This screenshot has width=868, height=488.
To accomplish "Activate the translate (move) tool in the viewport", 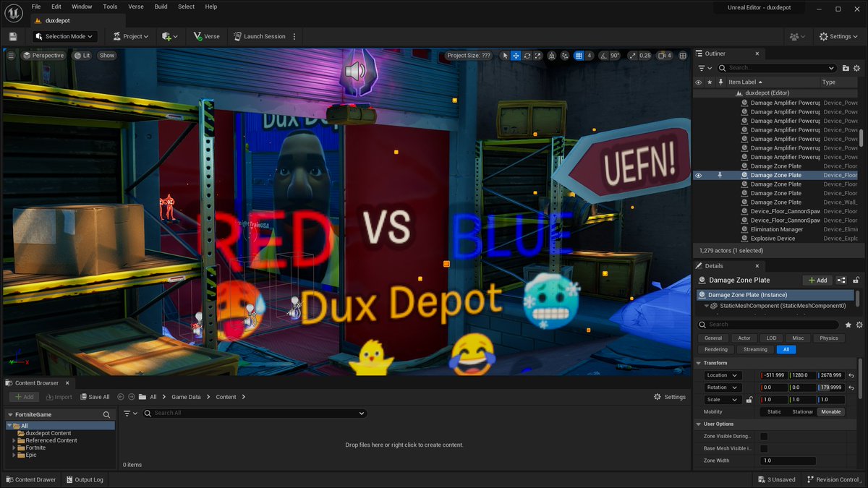I will (x=516, y=56).
